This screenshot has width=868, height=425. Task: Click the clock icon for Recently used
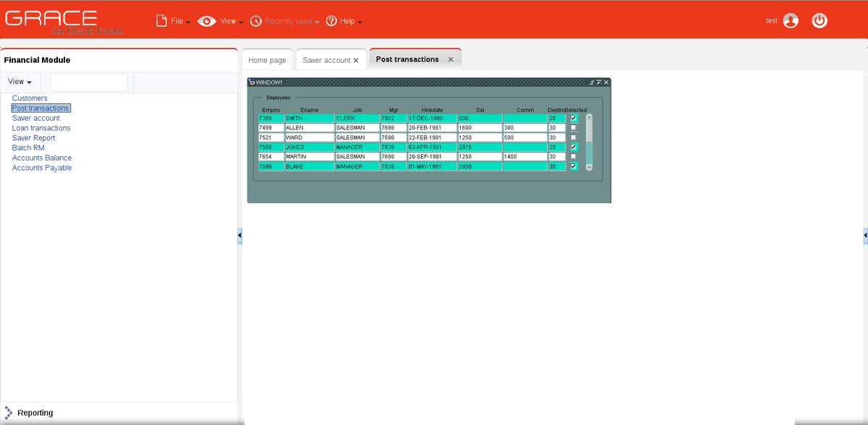[x=256, y=20]
